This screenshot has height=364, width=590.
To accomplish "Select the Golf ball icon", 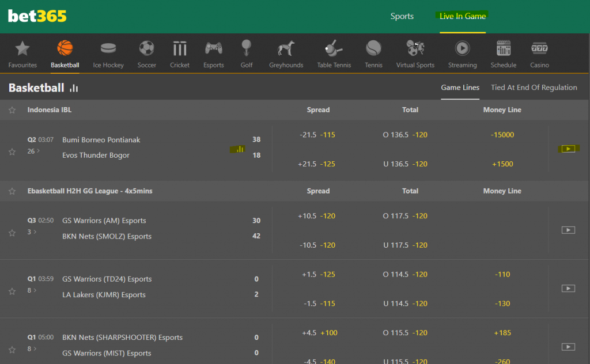I will click(x=247, y=48).
